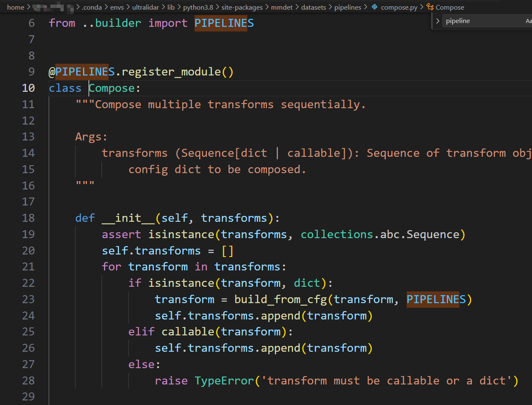Viewport: 532px width, 405px height.
Task: Click the 'datasets' breadcrumb segment
Action: [x=313, y=7]
